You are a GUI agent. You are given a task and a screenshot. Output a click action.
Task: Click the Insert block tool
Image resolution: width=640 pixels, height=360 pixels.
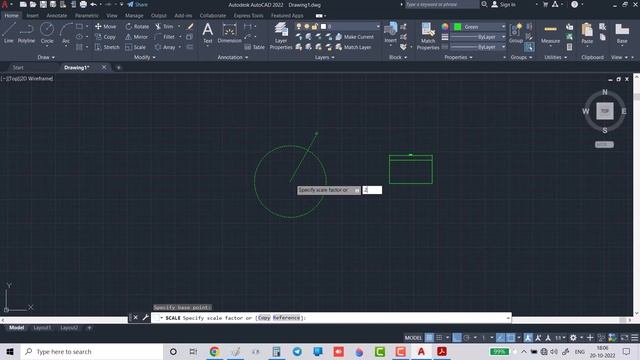[x=391, y=33]
